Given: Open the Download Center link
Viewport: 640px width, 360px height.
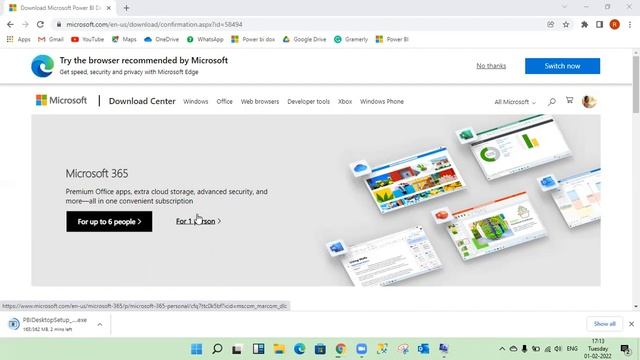Looking at the screenshot, I should point(142,101).
